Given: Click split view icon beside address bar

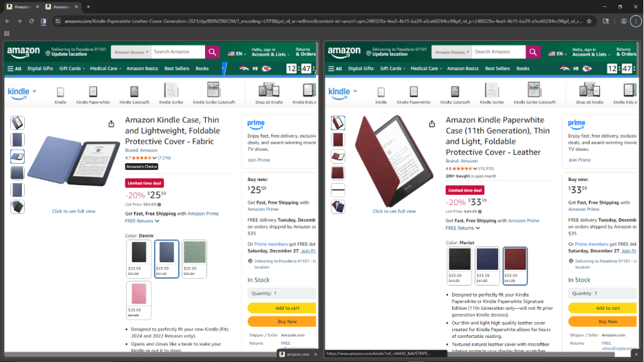Looking at the screenshot, I should (43, 21).
